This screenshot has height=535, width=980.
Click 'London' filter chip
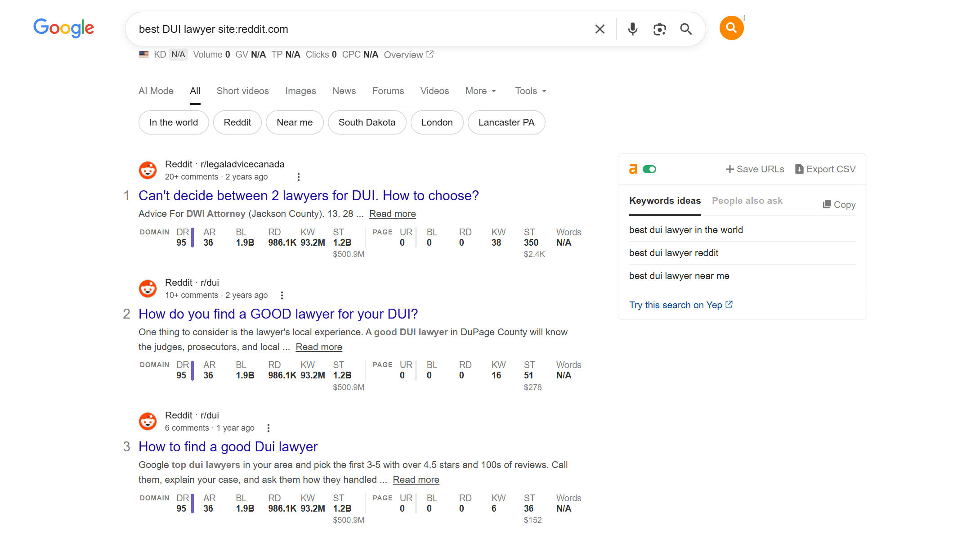point(437,122)
